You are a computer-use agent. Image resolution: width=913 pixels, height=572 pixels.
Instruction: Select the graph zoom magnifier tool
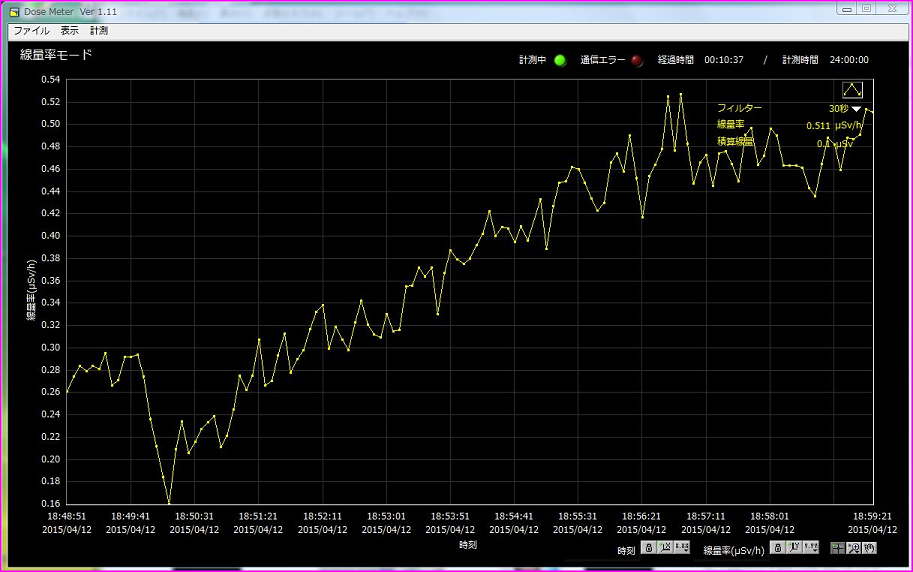tap(853, 548)
